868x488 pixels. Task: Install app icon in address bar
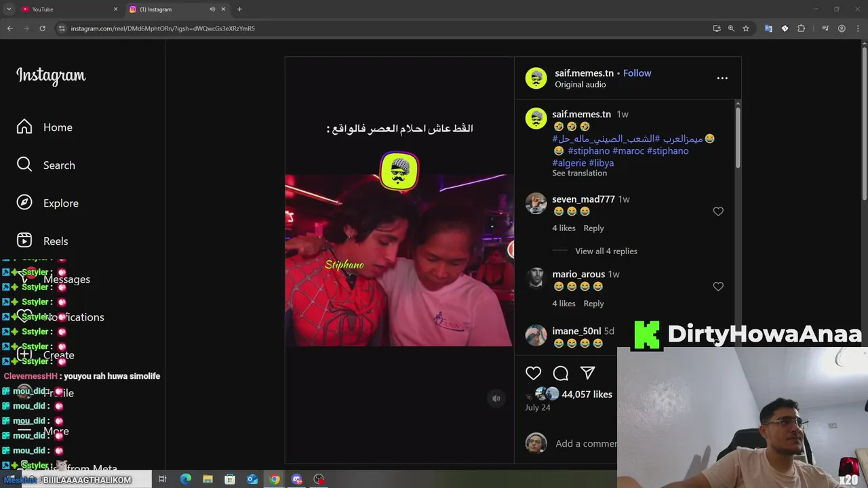[717, 28]
